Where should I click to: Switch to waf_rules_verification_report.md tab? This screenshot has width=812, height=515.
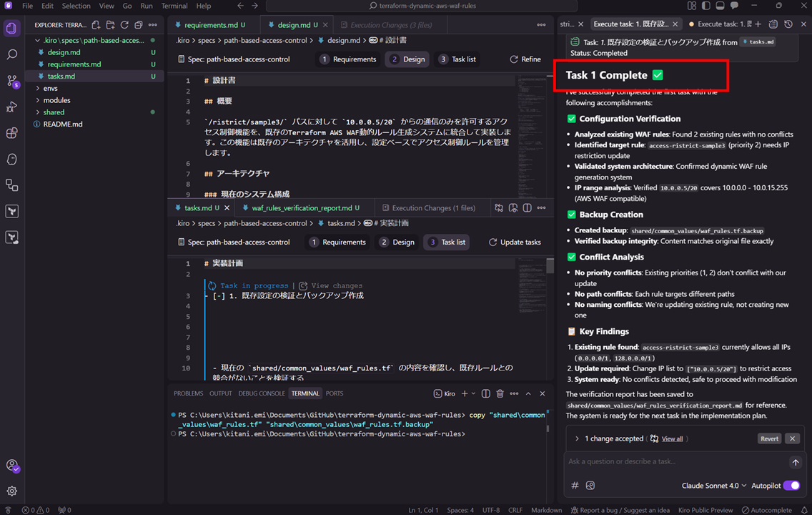[302, 207]
